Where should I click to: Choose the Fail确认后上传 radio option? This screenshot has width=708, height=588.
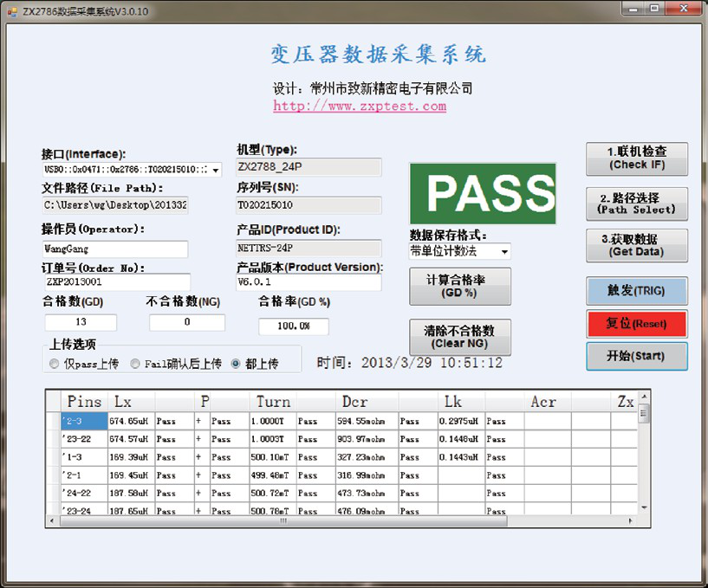pyautogui.click(x=135, y=364)
